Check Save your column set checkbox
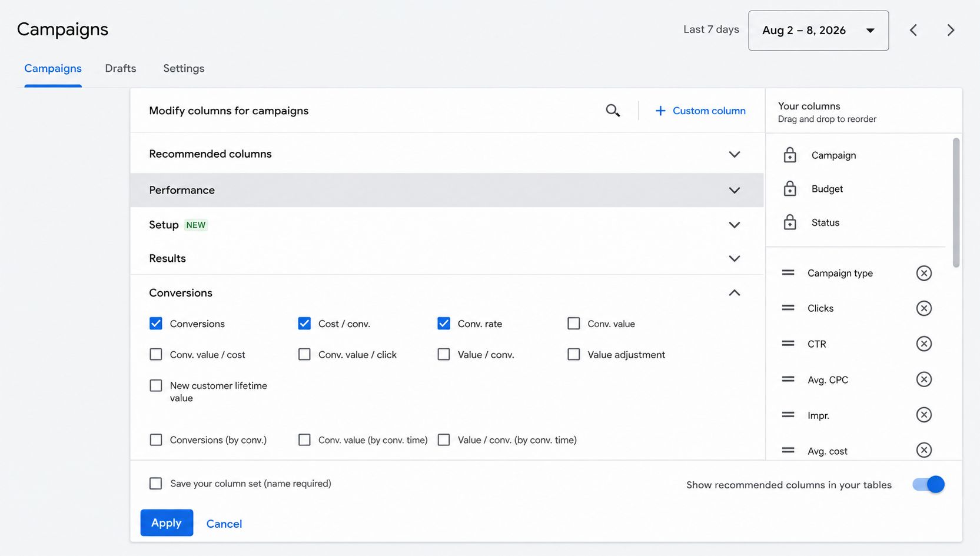 (x=156, y=484)
